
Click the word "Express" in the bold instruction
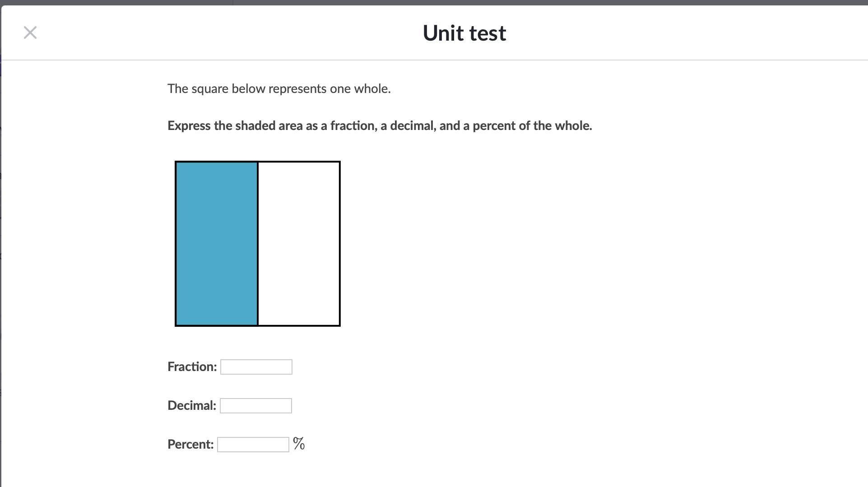pos(189,126)
